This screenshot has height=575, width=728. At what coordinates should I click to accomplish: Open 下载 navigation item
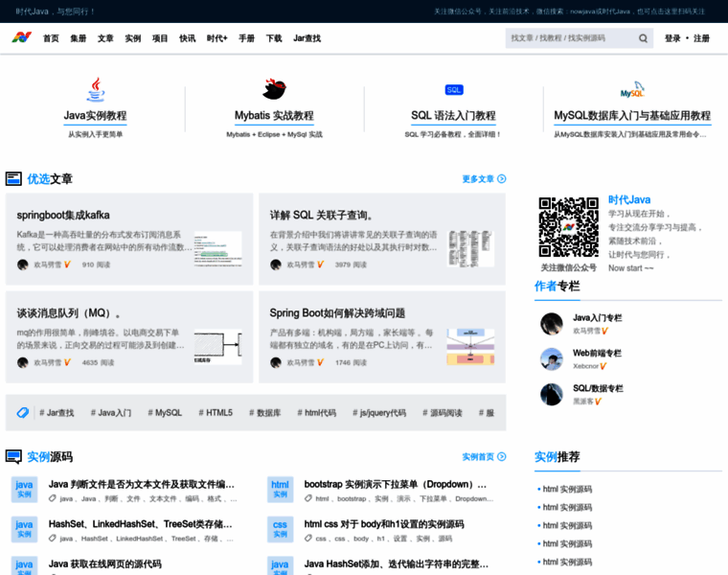tap(274, 38)
